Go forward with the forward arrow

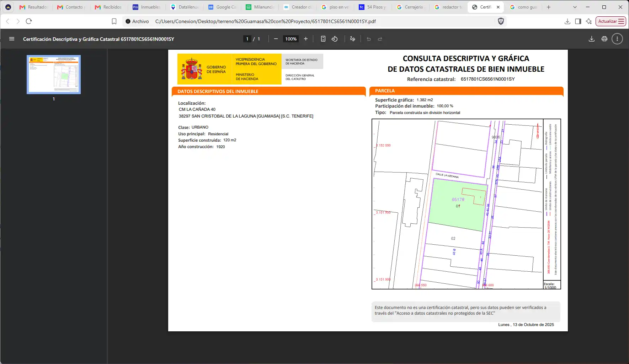pyautogui.click(x=18, y=21)
